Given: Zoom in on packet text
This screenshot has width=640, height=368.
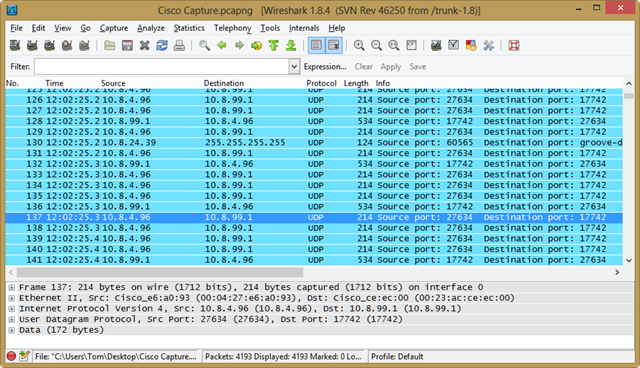Looking at the screenshot, I should click(x=359, y=45).
